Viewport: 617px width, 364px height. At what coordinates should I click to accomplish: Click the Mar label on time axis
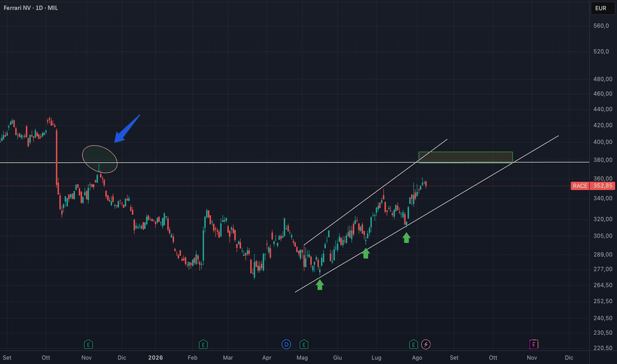(228, 357)
